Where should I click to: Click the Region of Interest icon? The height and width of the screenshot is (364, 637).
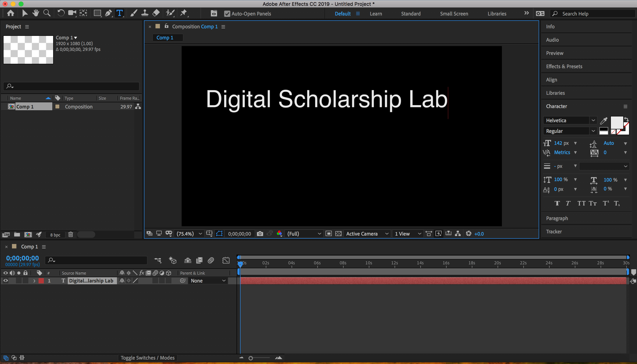(329, 234)
